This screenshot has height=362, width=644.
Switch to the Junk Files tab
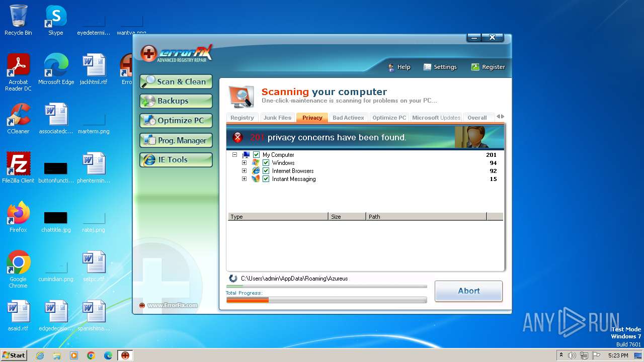click(x=277, y=118)
